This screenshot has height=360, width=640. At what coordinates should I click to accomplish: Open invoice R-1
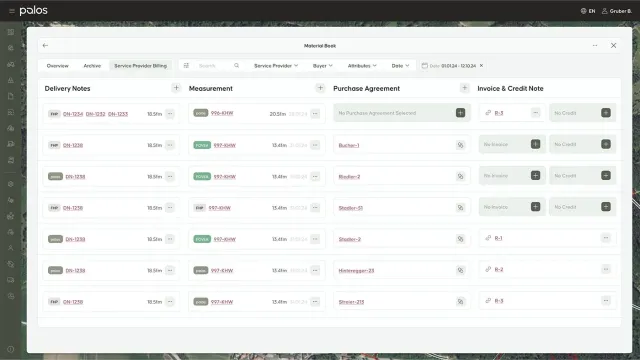499,238
